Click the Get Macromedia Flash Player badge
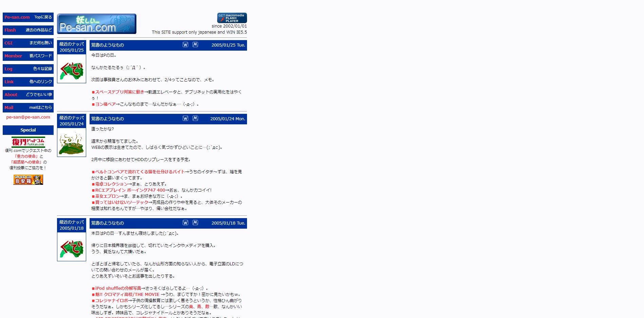The height and width of the screenshot is (318, 644). click(232, 18)
